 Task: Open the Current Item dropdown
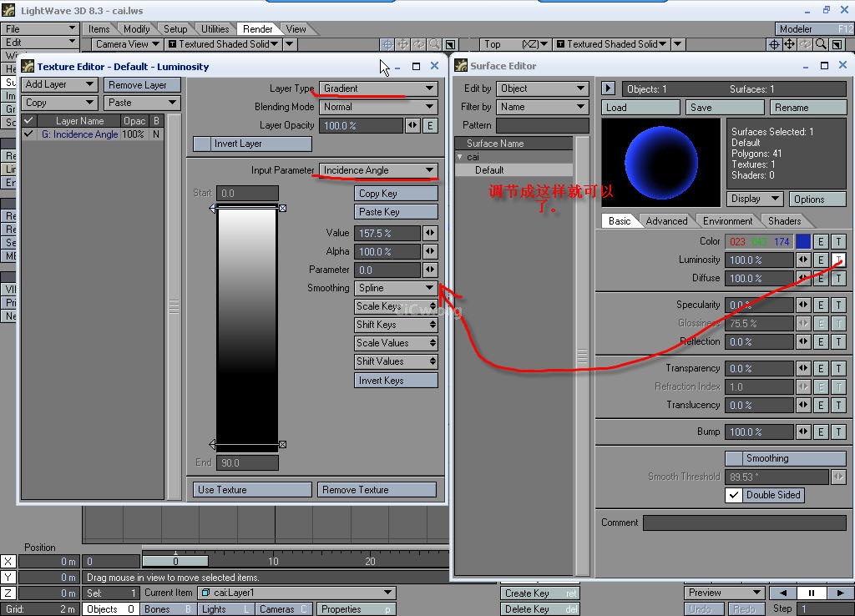coord(297,593)
